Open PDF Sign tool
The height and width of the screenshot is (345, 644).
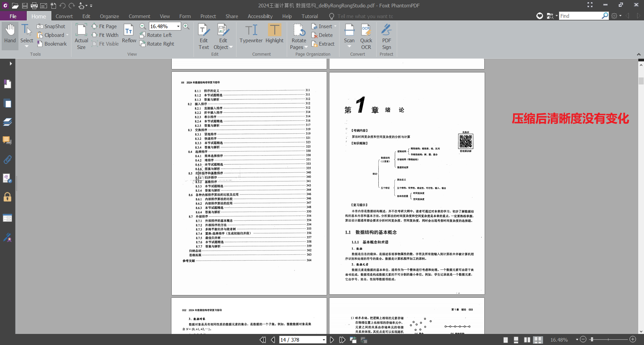point(386,37)
